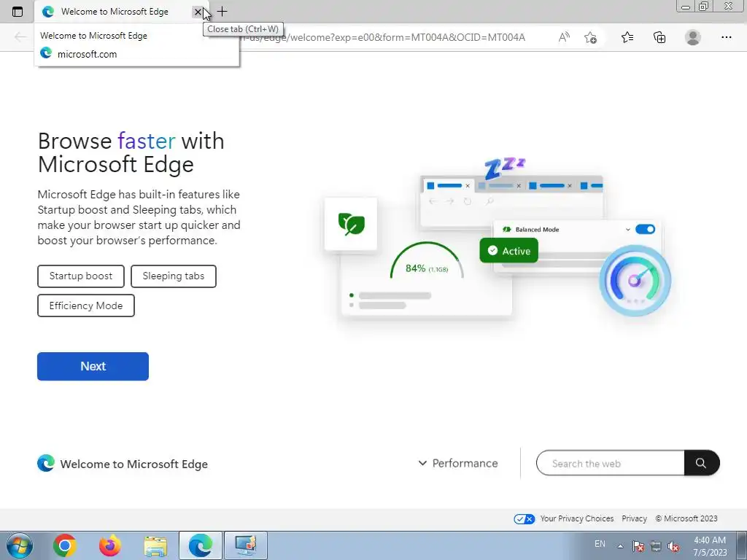Image resolution: width=747 pixels, height=560 pixels.
Task: Open the Favorites list icon
Action: (627, 37)
